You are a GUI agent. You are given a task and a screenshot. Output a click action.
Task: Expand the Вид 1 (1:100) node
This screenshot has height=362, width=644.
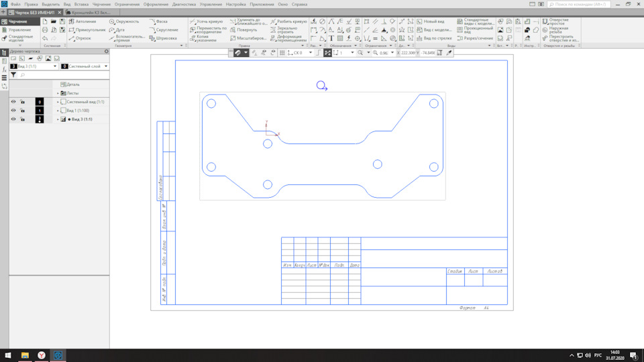pyautogui.click(x=58, y=111)
